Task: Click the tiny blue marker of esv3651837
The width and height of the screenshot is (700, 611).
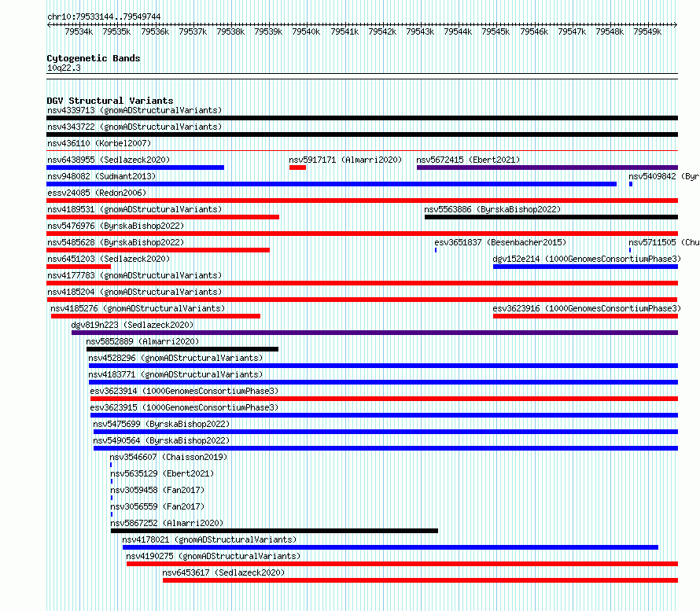Action: [436, 250]
